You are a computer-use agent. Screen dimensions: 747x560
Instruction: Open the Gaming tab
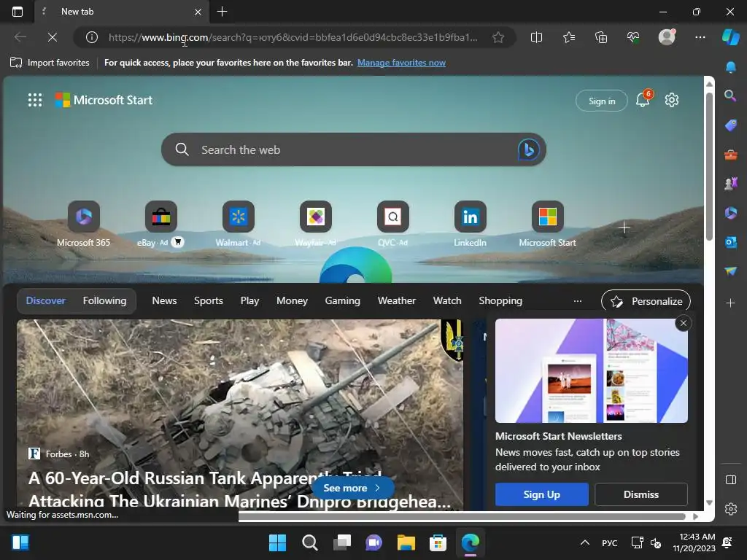point(343,300)
